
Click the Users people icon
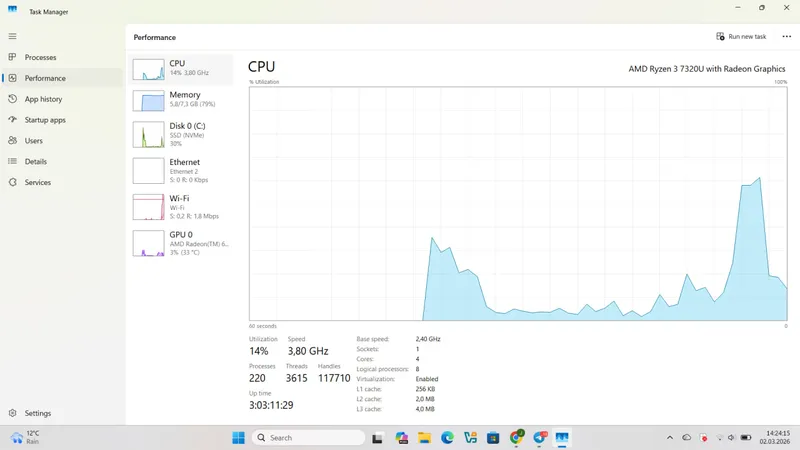12,140
